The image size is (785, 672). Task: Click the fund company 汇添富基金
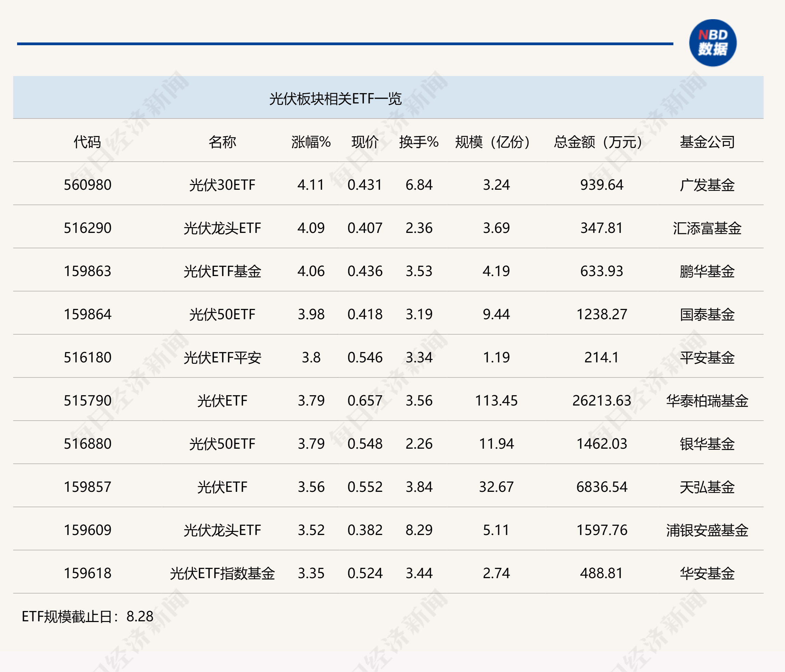pyautogui.click(x=707, y=228)
